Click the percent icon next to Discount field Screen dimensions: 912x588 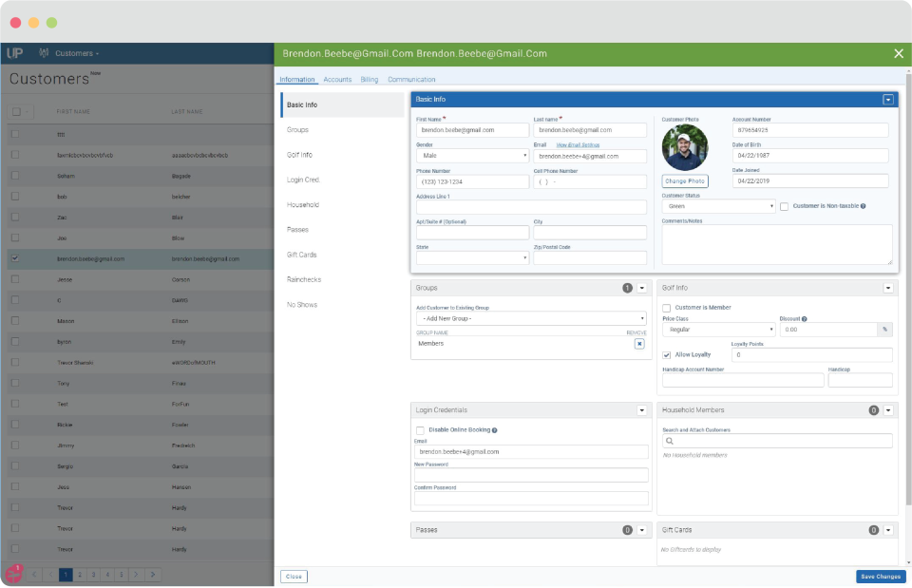coord(884,329)
